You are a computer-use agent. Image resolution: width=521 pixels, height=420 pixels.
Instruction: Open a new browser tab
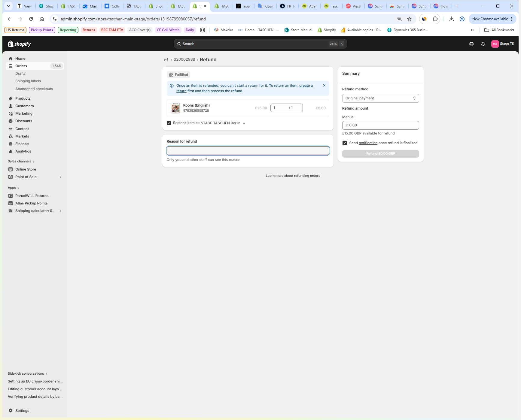pyautogui.click(x=457, y=6)
